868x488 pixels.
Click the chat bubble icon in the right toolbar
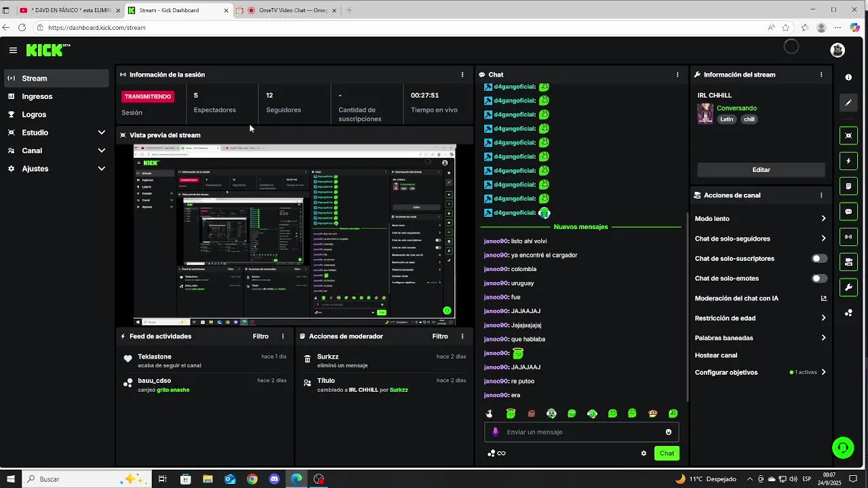[848, 211]
